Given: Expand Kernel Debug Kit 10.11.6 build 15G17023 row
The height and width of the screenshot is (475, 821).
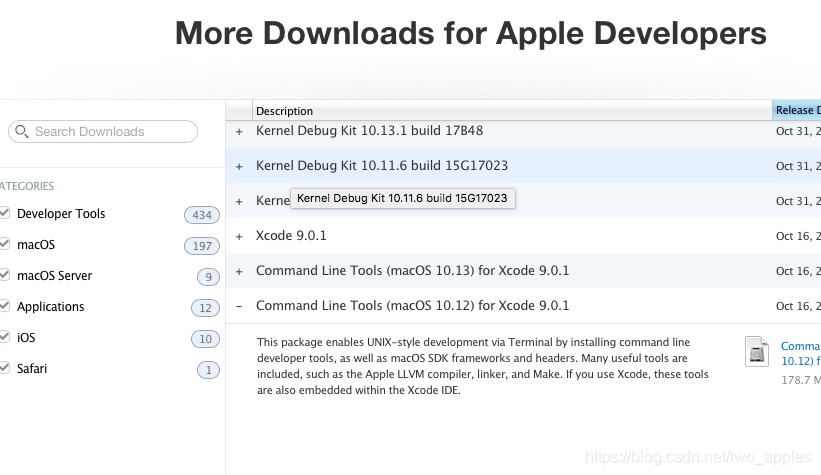Looking at the screenshot, I should coord(239,167).
